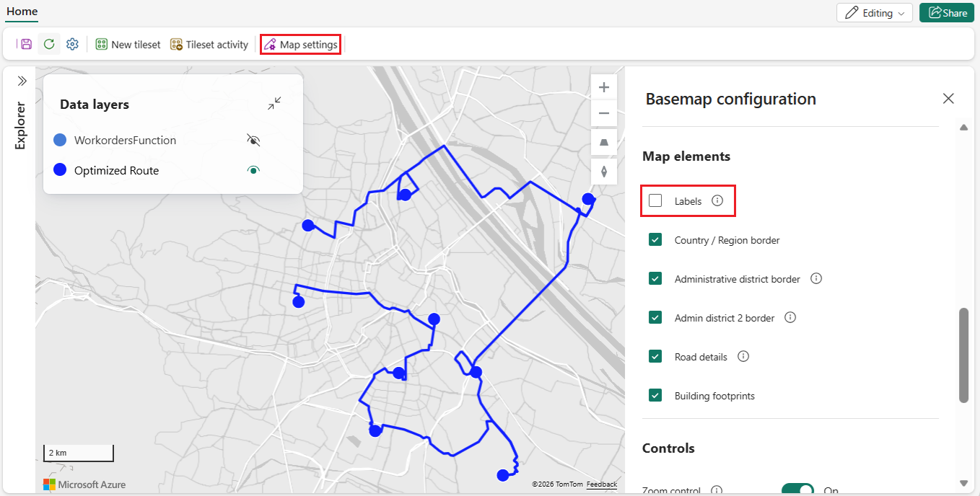Zoom in on the map
Screen dimensions: 980x496
point(604,87)
